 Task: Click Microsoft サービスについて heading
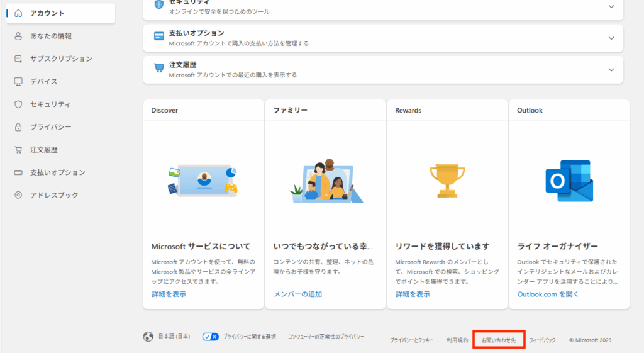pyautogui.click(x=201, y=247)
